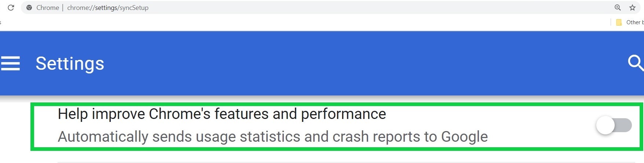The height and width of the screenshot is (163, 644).
Task: Click the chrome://settings/syncSetup URL text
Action: pyautogui.click(x=108, y=8)
